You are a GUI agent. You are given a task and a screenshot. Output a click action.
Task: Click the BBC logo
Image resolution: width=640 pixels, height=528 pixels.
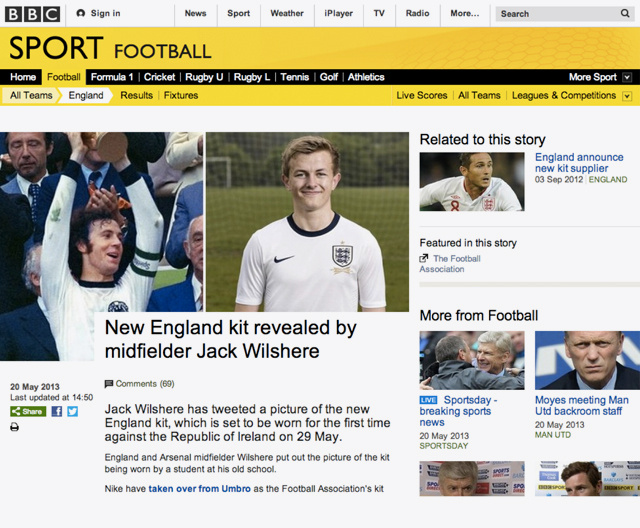32,14
